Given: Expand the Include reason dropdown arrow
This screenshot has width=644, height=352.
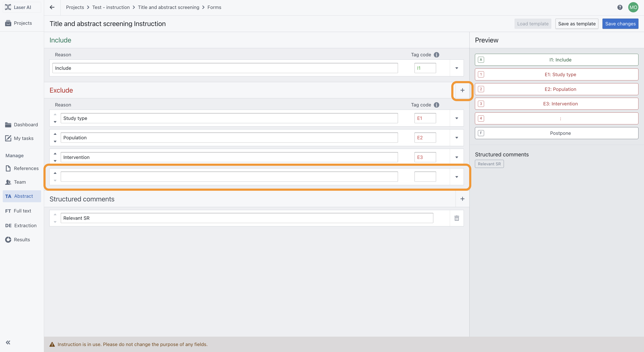Looking at the screenshot, I should pos(457,68).
